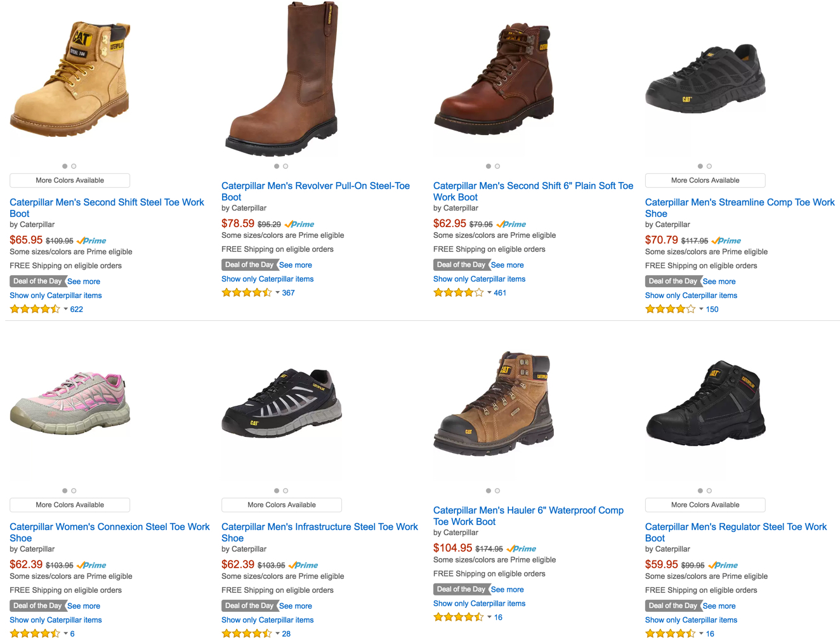Open the Caterpillar Men's Revolver Pull-On boot page

(315, 191)
